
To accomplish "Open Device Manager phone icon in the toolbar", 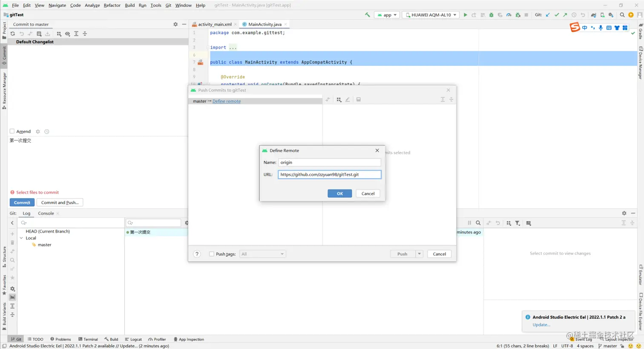I will click(602, 15).
